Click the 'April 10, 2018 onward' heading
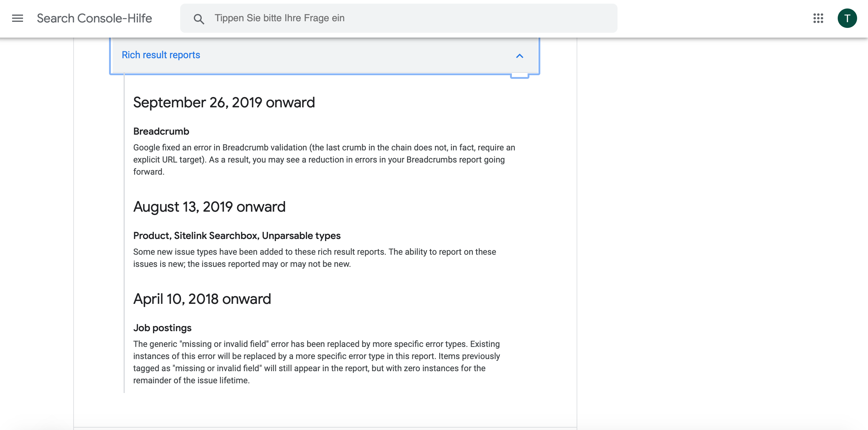Image resolution: width=868 pixels, height=430 pixels. (202, 299)
